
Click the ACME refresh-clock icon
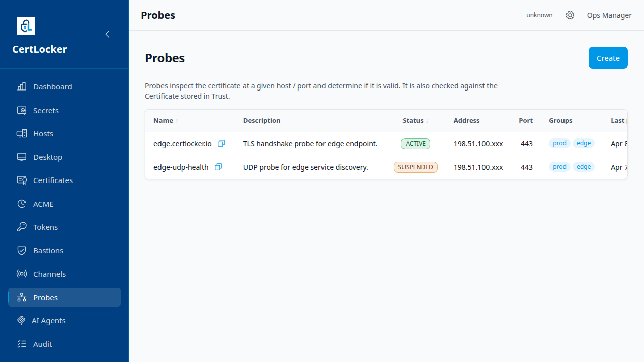point(22,204)
